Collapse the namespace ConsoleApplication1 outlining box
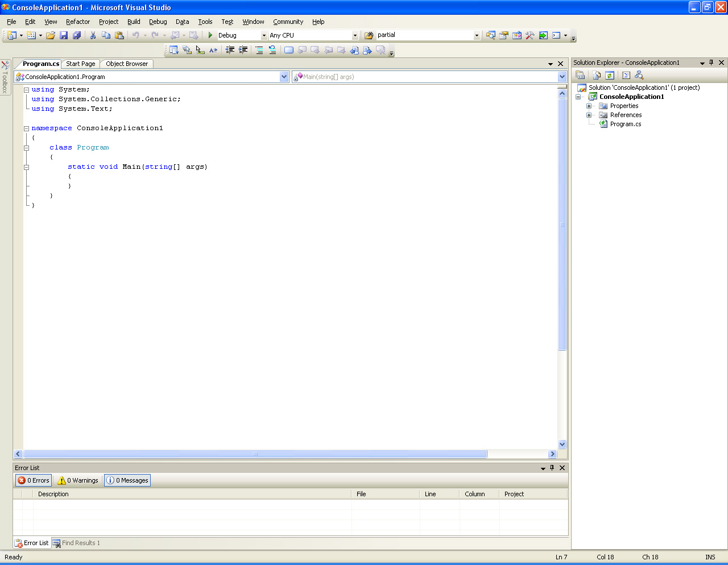Viewport: 728px width, 565px height. (x=26, y=128)
